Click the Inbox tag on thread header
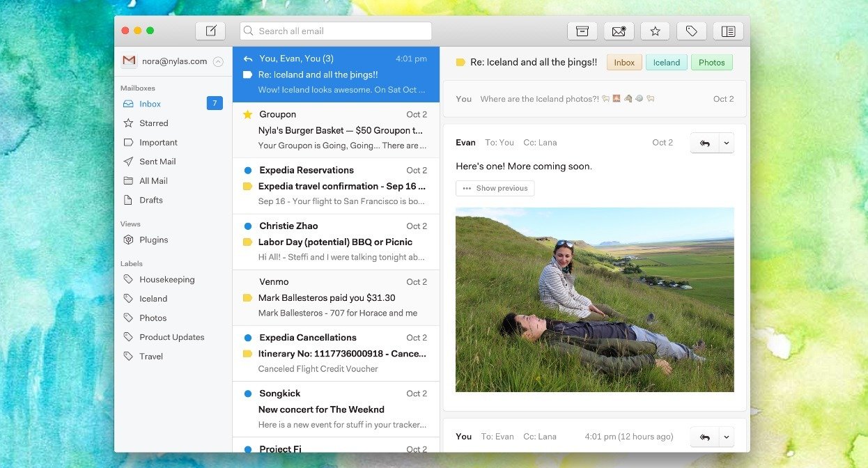The width and height of the screenshot is (868, 468). pos(624,62)
